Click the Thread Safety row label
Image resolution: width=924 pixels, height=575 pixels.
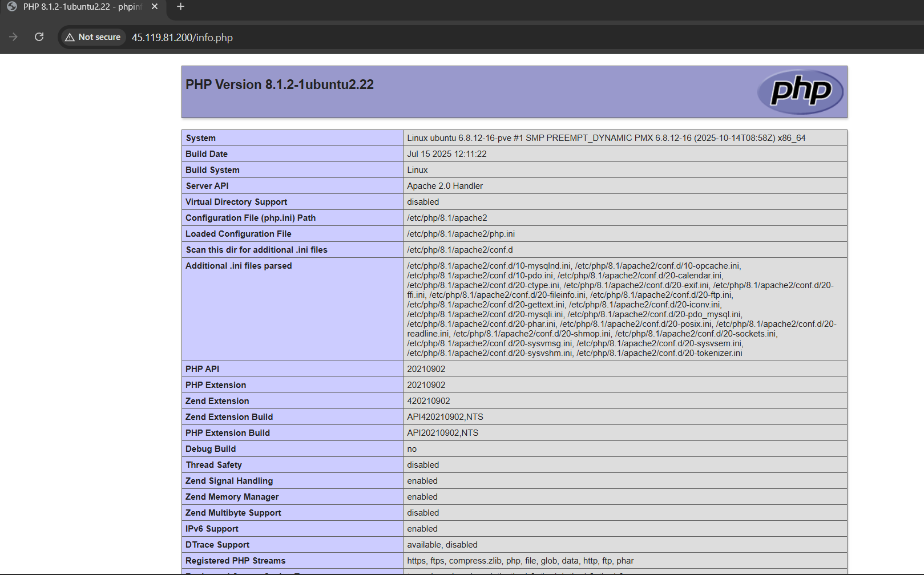click(213, 465)
